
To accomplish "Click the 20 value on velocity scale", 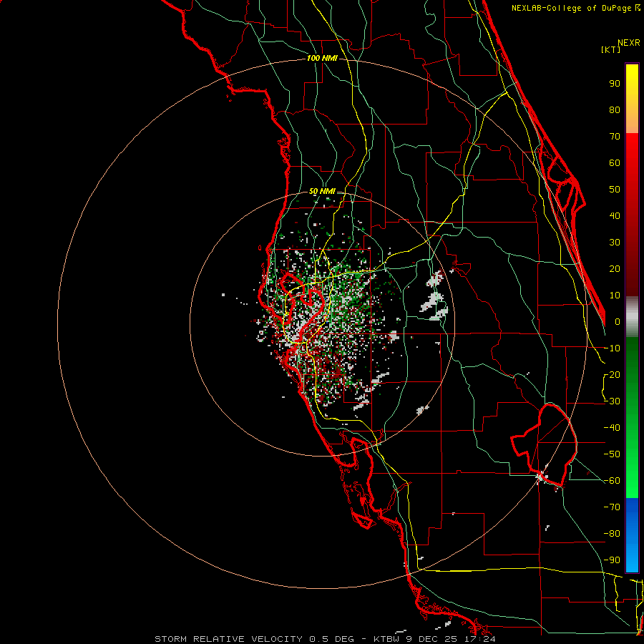I will coord(615,269).
